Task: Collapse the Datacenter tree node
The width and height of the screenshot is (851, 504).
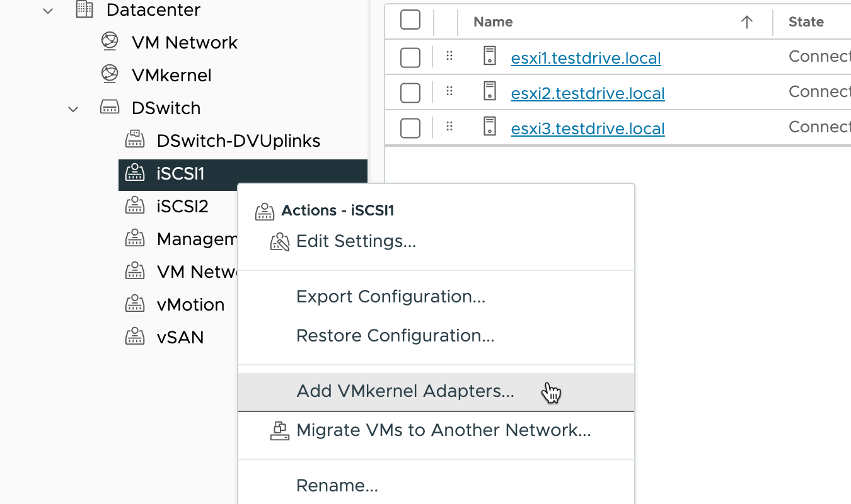Action: click(48, 10)
